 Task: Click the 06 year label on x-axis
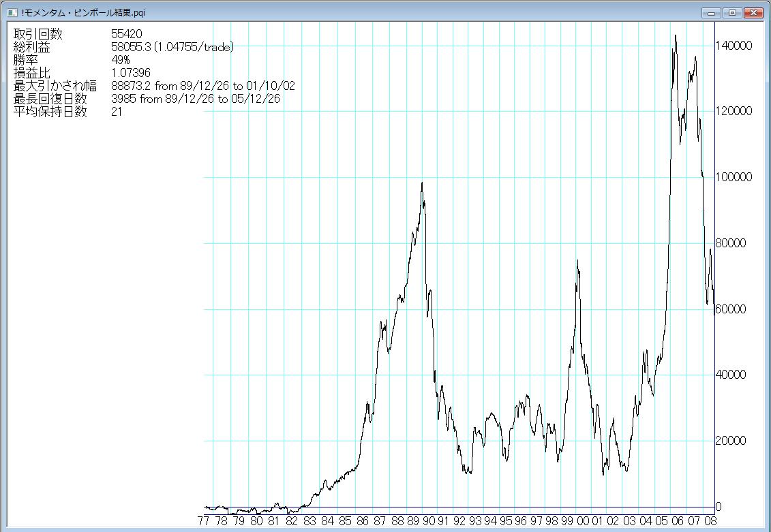pyautogui.click(x=678, y=521)
